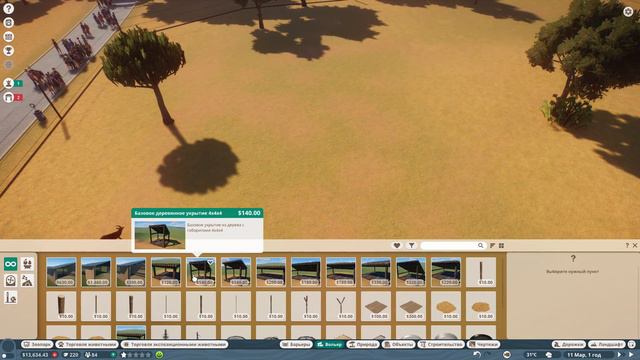Select the clock-like category icon in item panel
Screen dimensions: 640x360
point(11,280)
